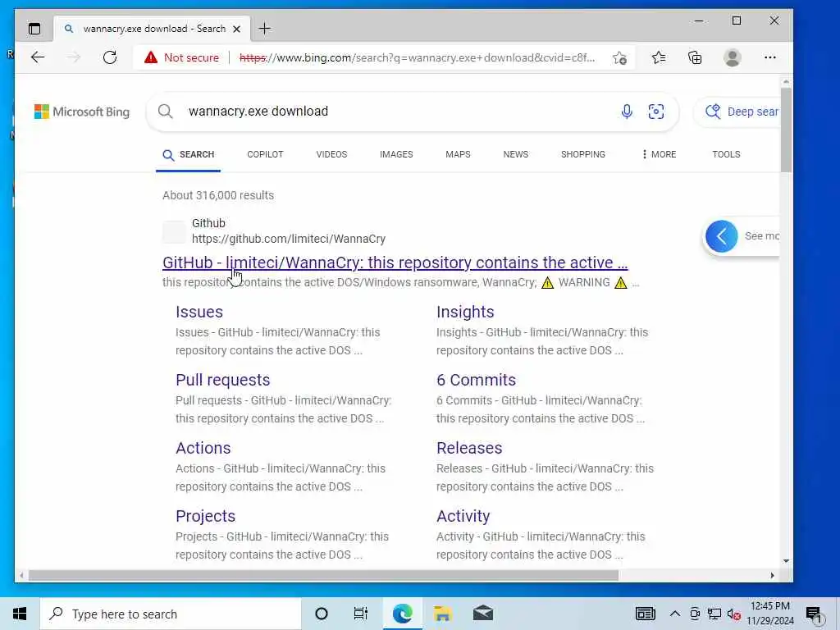Click the About 316,000 results text
840x630 pixels.
click(218, 195)
